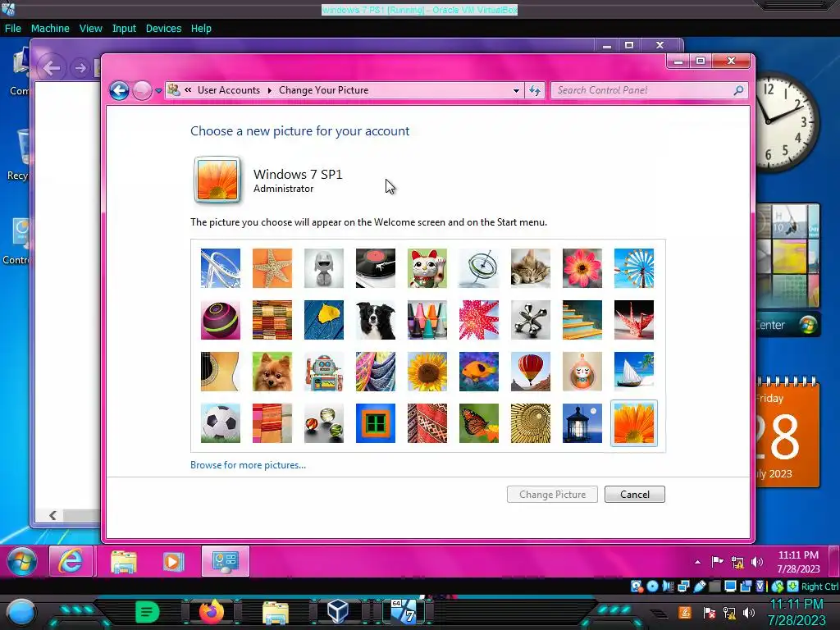The width and height of the screenshot is (840, 630).
Task: Select the spinning gyroscope picture
Action: point(479,268)
